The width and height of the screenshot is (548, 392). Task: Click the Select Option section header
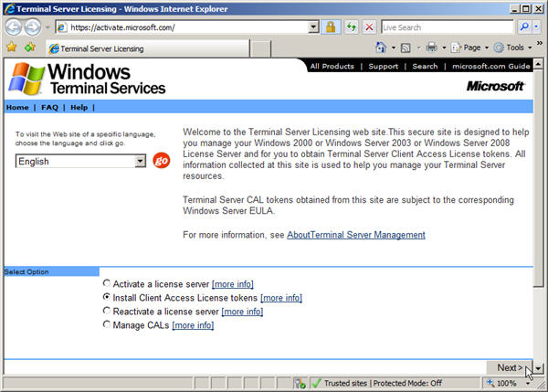[x=51, y=271]
